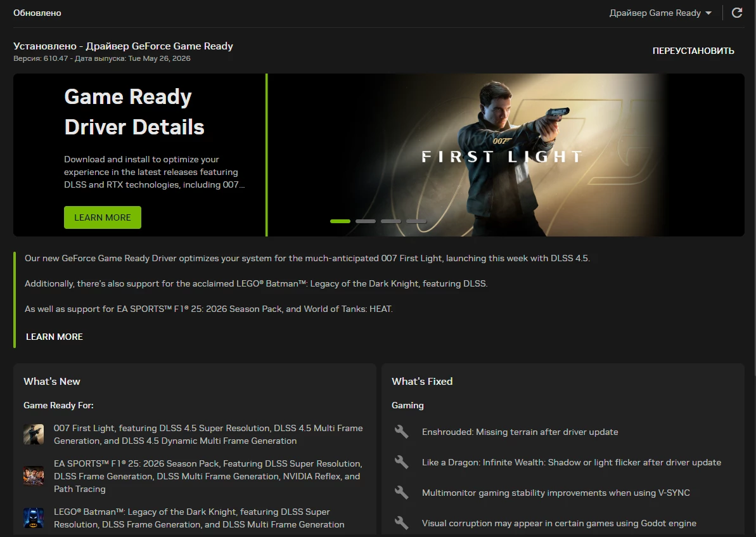Click wrench icon beside Like a Dragon fix
This screenshot has width=756, height=537.
(401, 462)
